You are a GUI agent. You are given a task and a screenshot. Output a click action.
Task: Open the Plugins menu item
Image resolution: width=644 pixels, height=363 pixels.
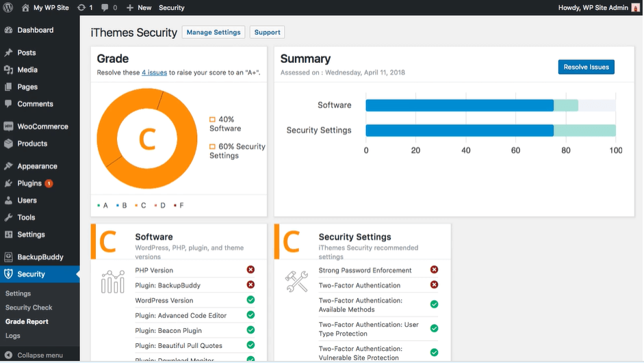click(x=40, y=183)
